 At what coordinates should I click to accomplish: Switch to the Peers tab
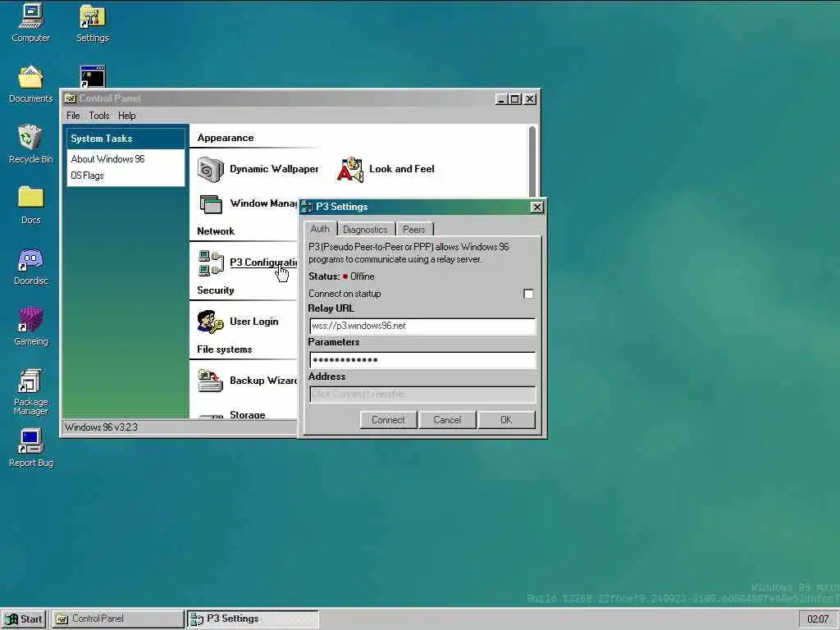pos(414,230)
